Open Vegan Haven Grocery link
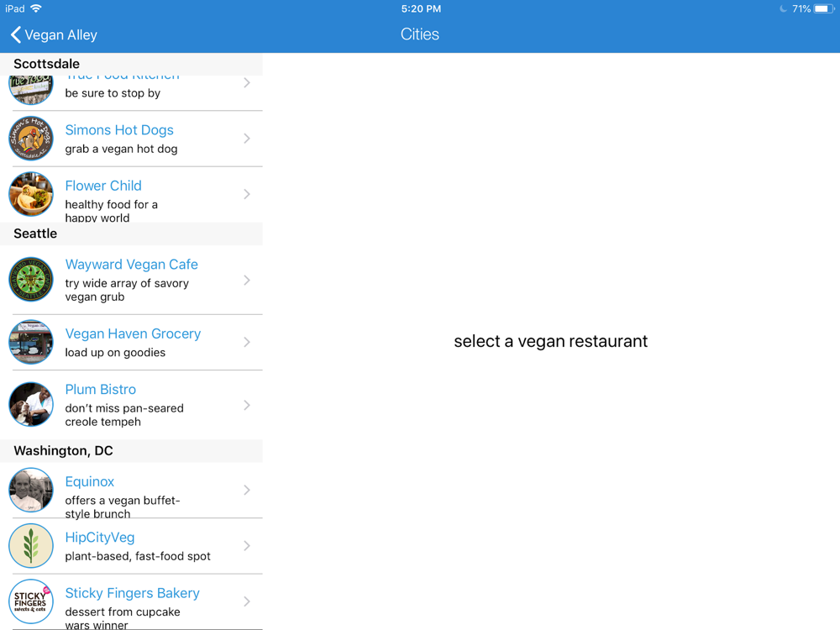This screenshot has height=630, width=840. pos(133,333)
